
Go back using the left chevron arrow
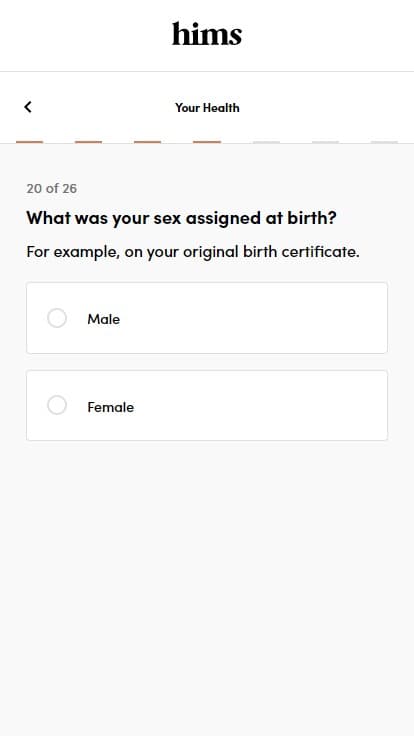coord(28,107)
